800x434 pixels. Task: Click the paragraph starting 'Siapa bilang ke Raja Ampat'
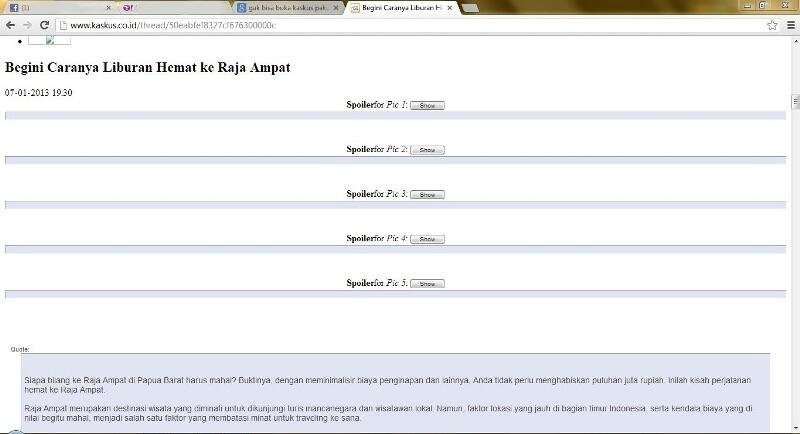tap(388, 385)
